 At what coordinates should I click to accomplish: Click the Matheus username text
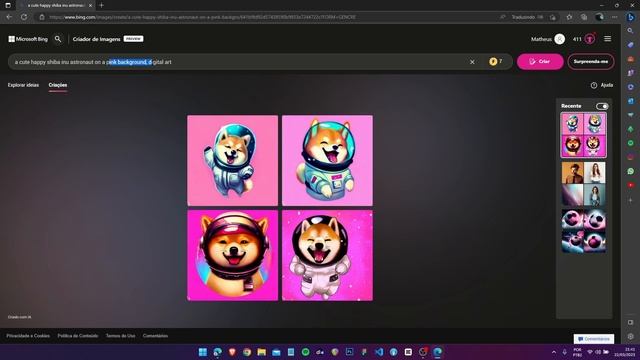coord(541,39)
